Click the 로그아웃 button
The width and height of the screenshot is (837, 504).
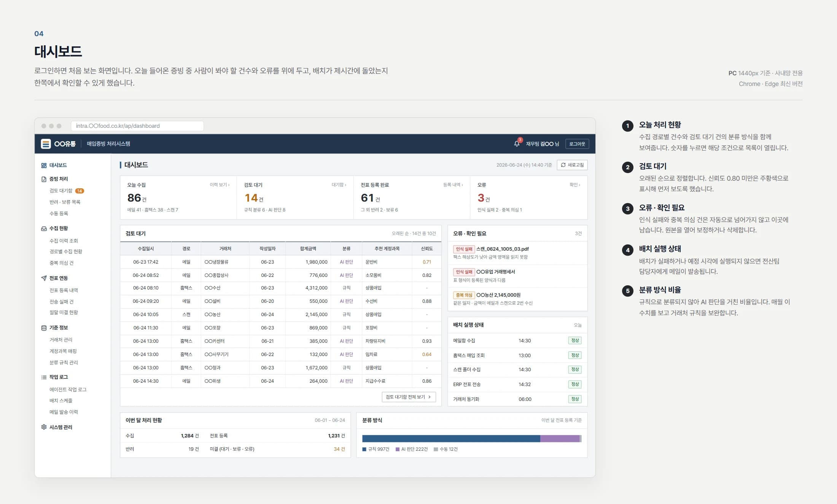pos(577,144)
